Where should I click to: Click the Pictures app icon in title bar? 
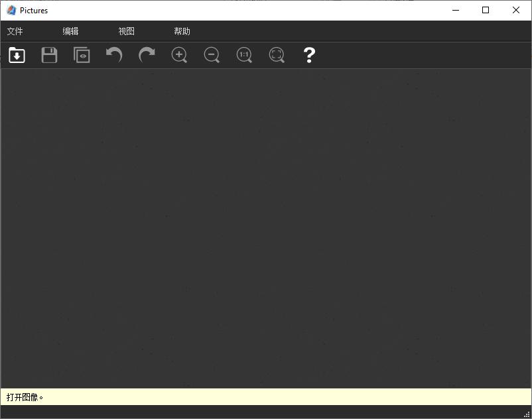[x=11, y=10]
